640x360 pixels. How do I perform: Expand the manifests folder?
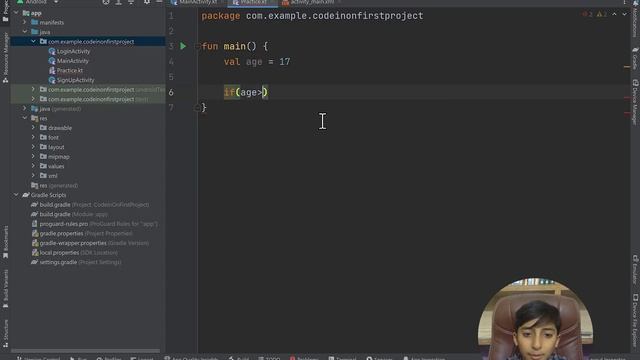tap(24, 22)
